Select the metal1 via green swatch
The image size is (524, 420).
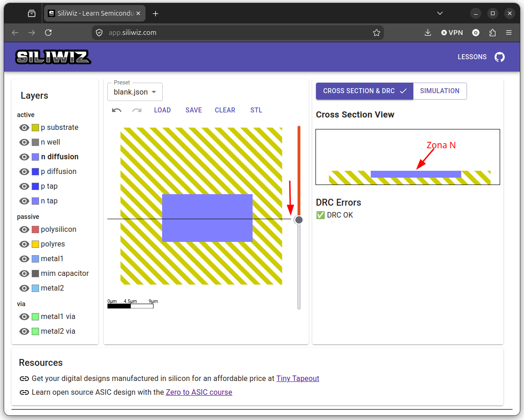(35, 317)
